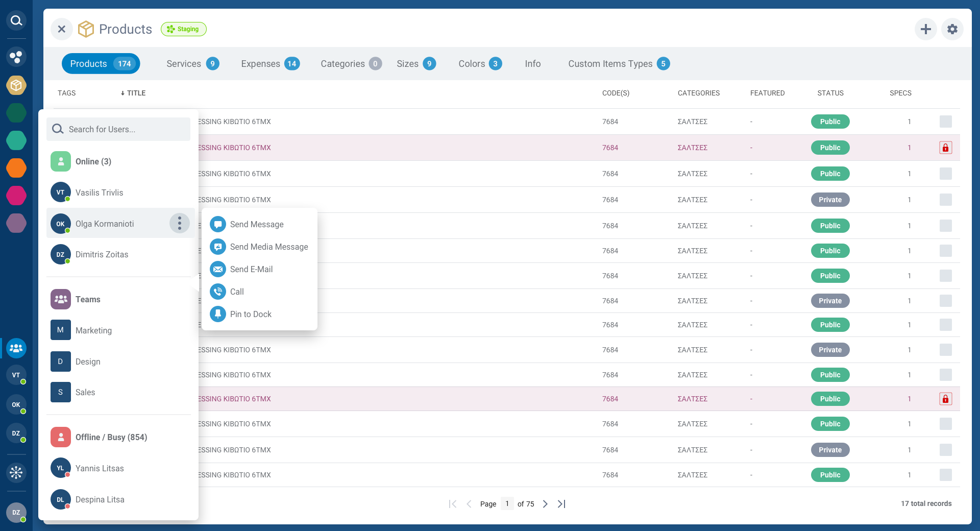Toggle the red lock on the highlighted row
The height and width of the screenshot is (531, 980).
[946, 148]
